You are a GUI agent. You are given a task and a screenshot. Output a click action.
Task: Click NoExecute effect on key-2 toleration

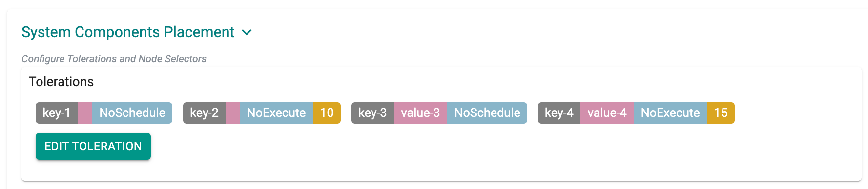tap(276, 113)
